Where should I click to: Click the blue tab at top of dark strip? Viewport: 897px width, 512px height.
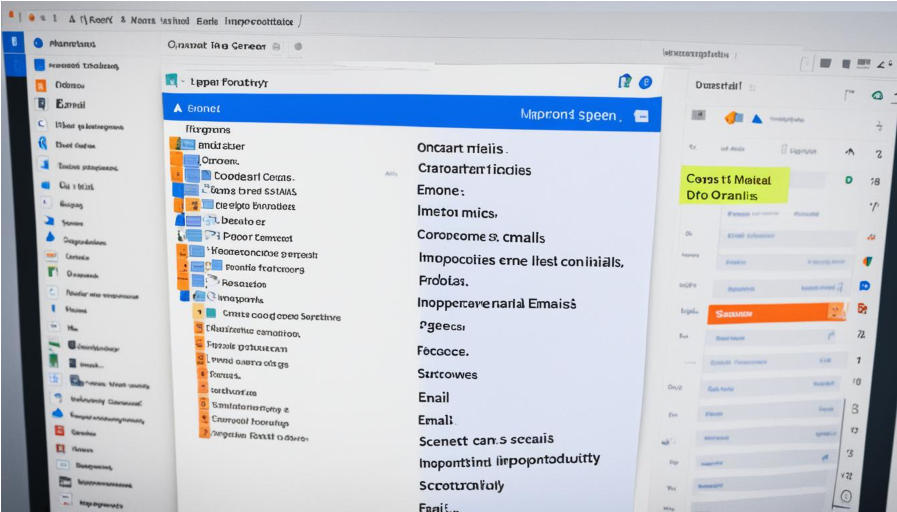pyautogui.click(x=14, y=42)
